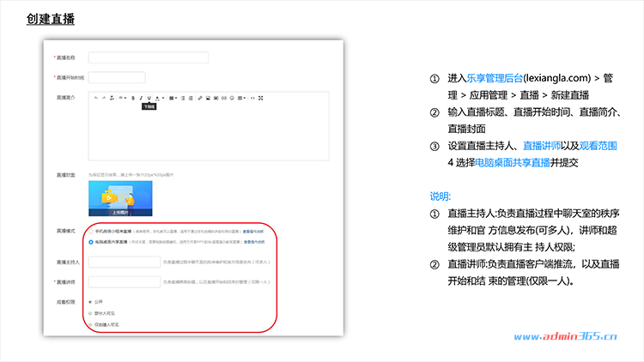Click the undo icon in the editor toolbar
Viewport: 644px width, 362px height.
coord(96,98)
